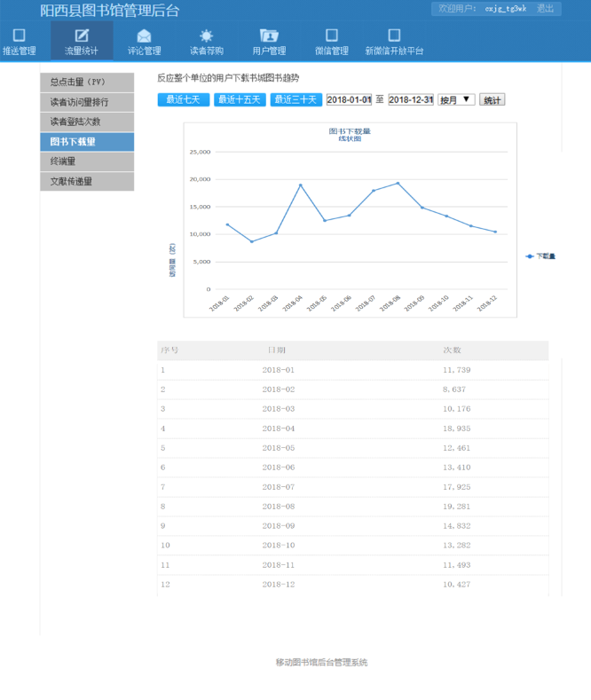The height and width of the screenshot is (700, 591).
Task: Click the table cell 2018-09
Action: point(278,526)
